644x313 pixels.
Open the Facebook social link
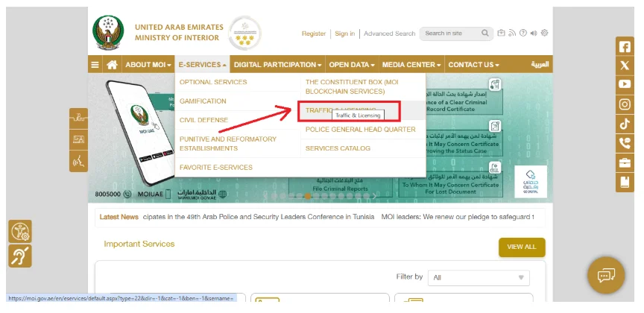tap(625, 47)
